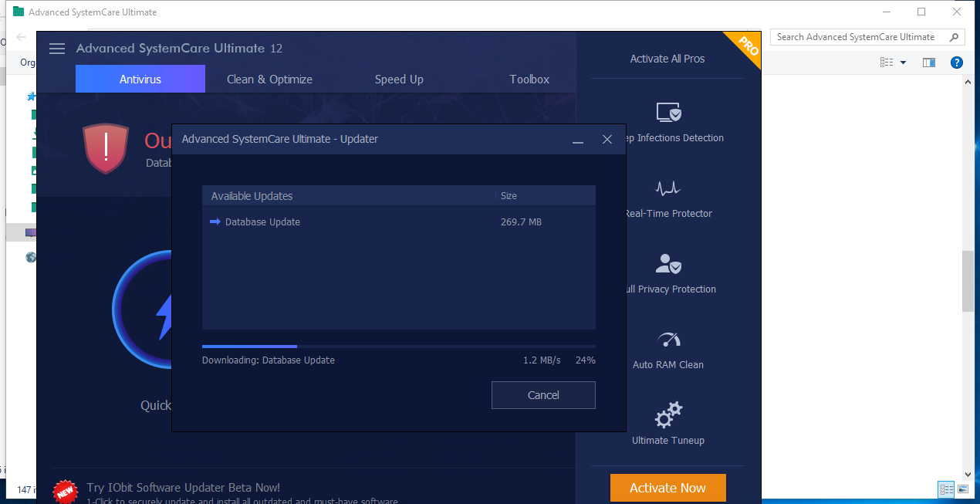This screenshot has height=504, width=980.
Task: Open the Clean & Optimize tab
Action: pyautogui.click(x=269, y=79)
